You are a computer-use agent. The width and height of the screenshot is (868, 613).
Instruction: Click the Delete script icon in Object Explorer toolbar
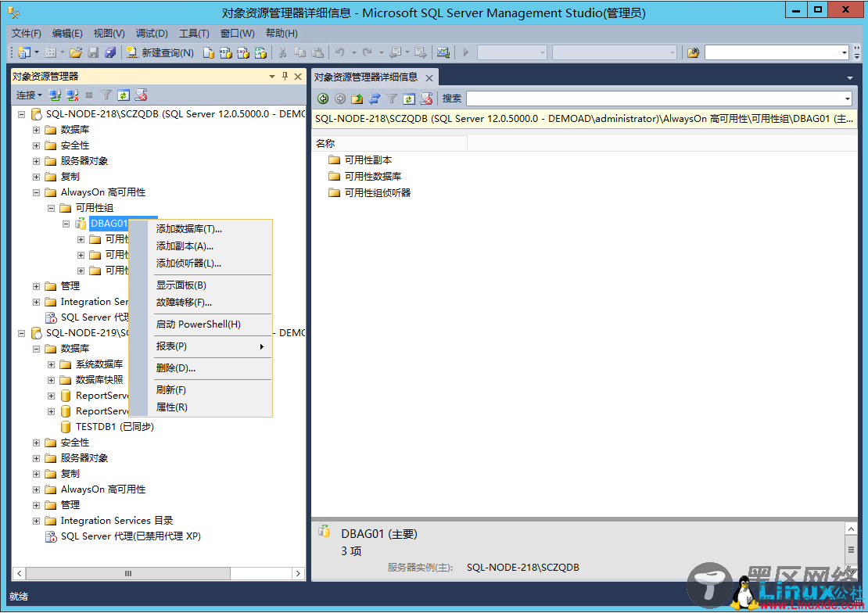point(142,95)
